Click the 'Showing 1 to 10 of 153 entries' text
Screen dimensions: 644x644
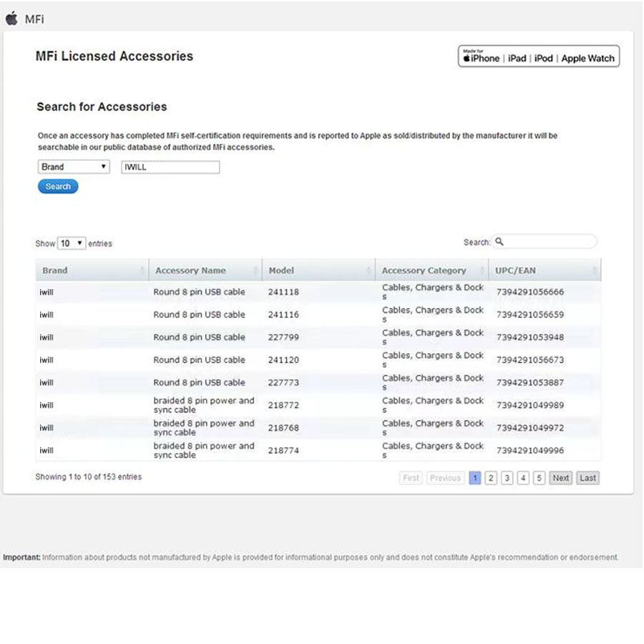(88, 477)
